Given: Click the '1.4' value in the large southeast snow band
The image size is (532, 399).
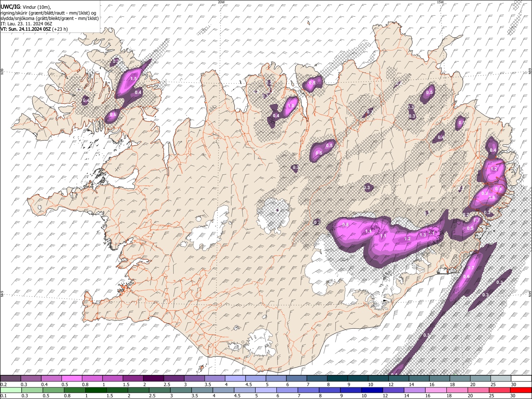Looking at the screenshot, I should [368, 231].
